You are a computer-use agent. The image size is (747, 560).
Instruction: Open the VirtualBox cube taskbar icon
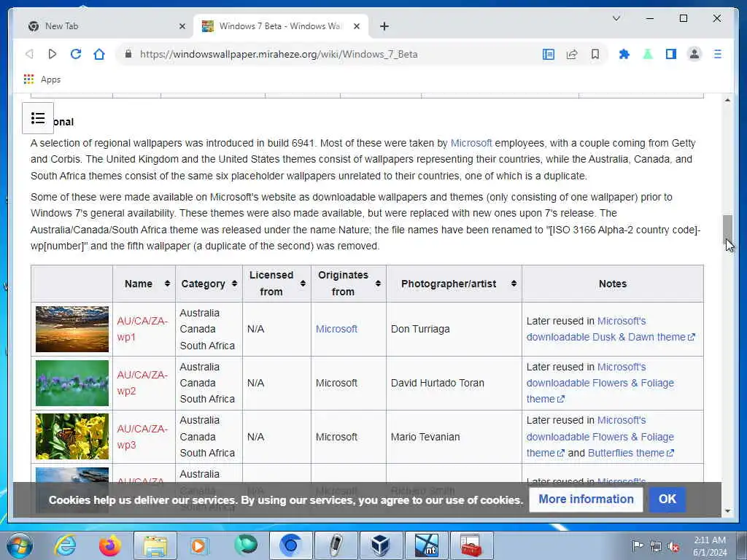coord(379,545)
